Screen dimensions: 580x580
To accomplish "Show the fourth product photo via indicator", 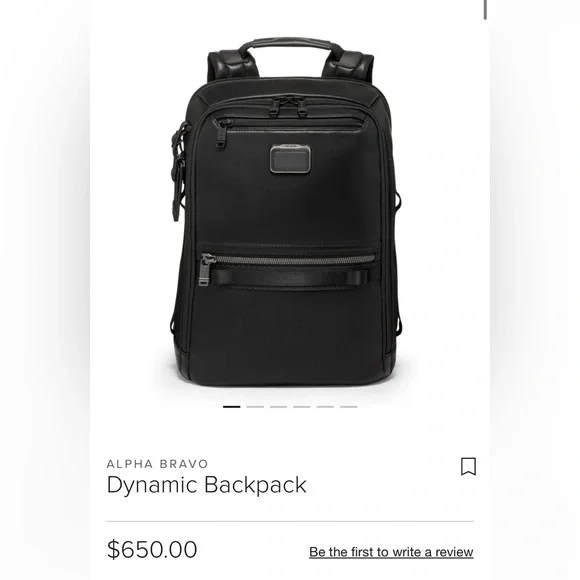I will click(302, 407).
